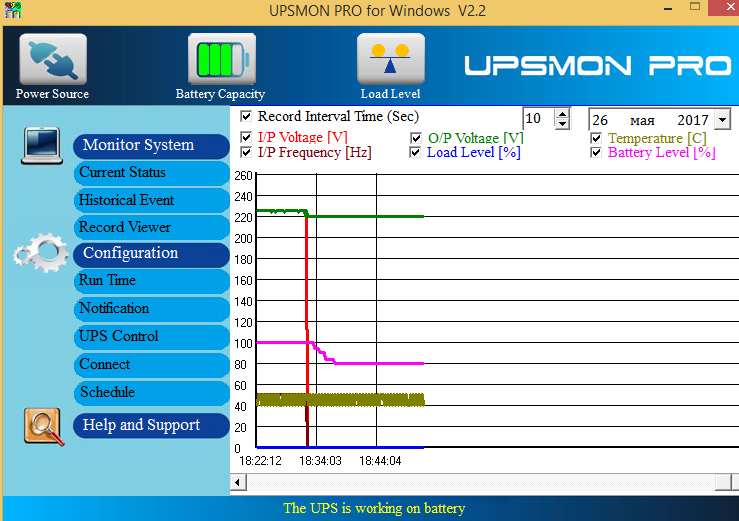Toggle Record Interval Time checkbox
739x521 pixels.
coord(246,116)
